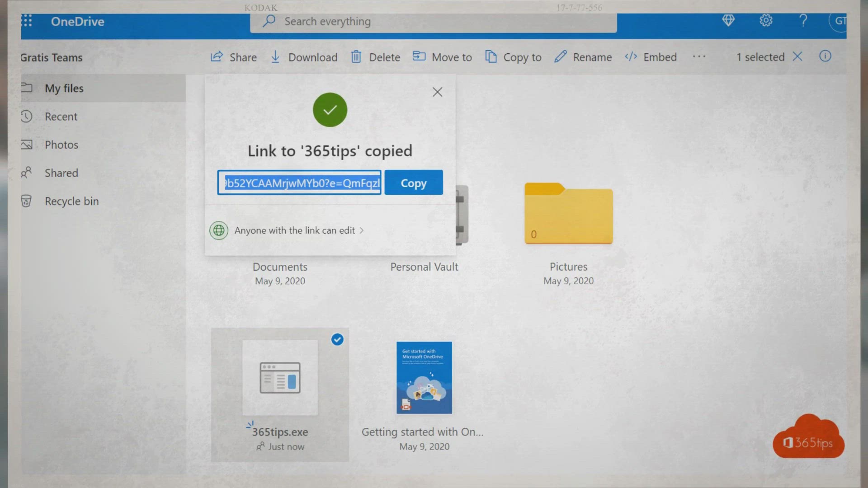
Task: Open Anyone with the link can edit settings
Action: pos(299,230)
